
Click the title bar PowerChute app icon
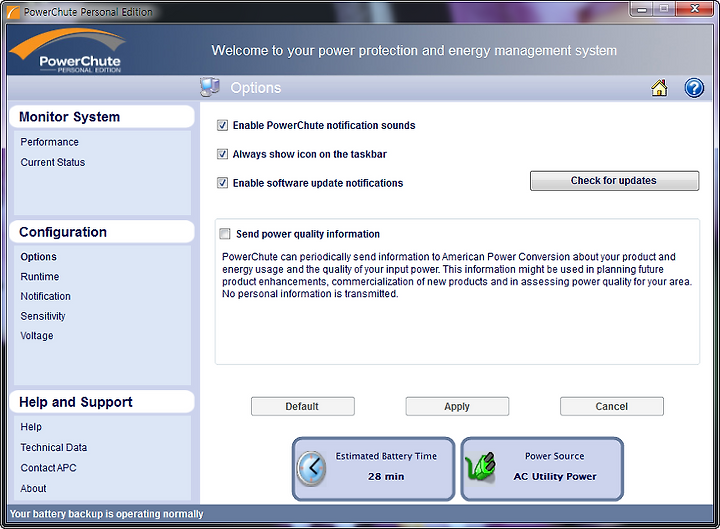coord(13,12)
